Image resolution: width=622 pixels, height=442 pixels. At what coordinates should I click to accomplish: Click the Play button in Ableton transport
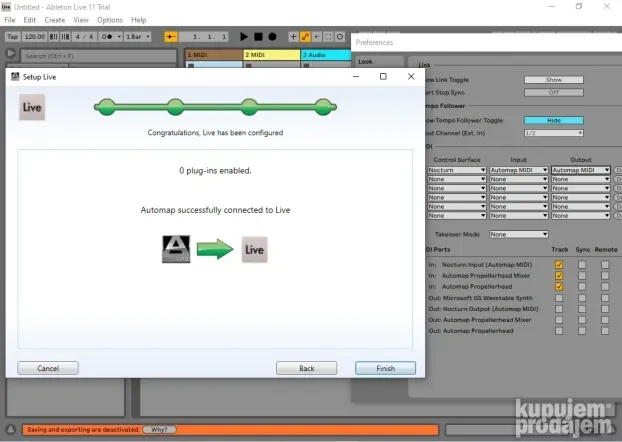click(244, 37)
